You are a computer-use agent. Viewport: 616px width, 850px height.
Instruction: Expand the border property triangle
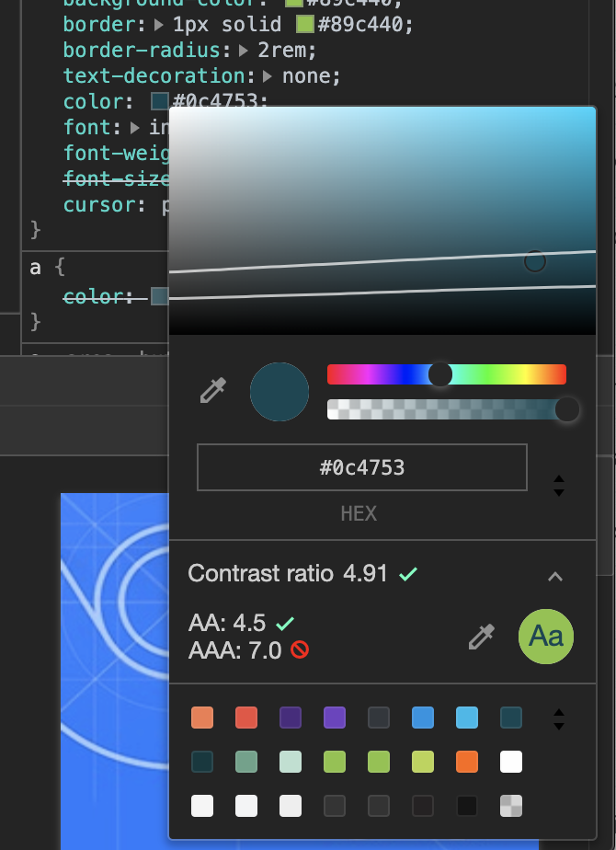158,24
